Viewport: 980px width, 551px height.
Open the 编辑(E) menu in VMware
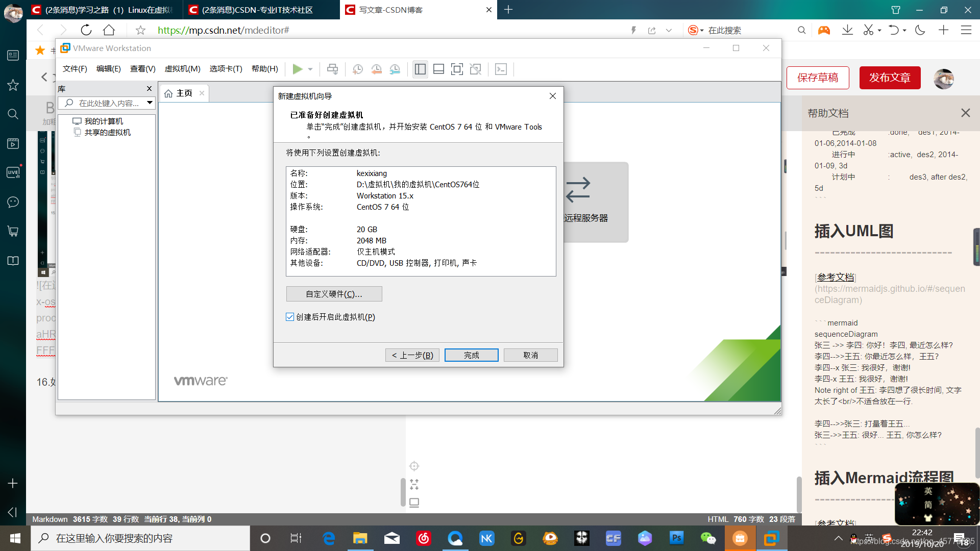point(108,69)
